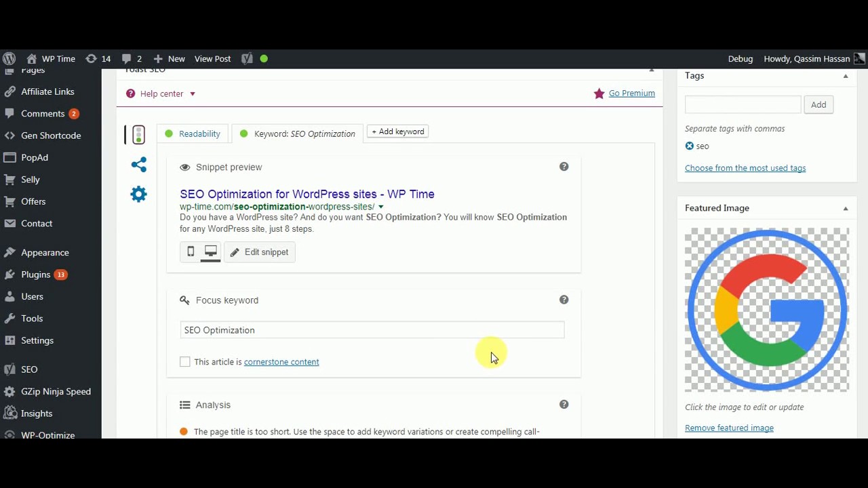Collapse the Yoast SEO metabox arrow
Screen dimensions: 868x488
(652, 70)
